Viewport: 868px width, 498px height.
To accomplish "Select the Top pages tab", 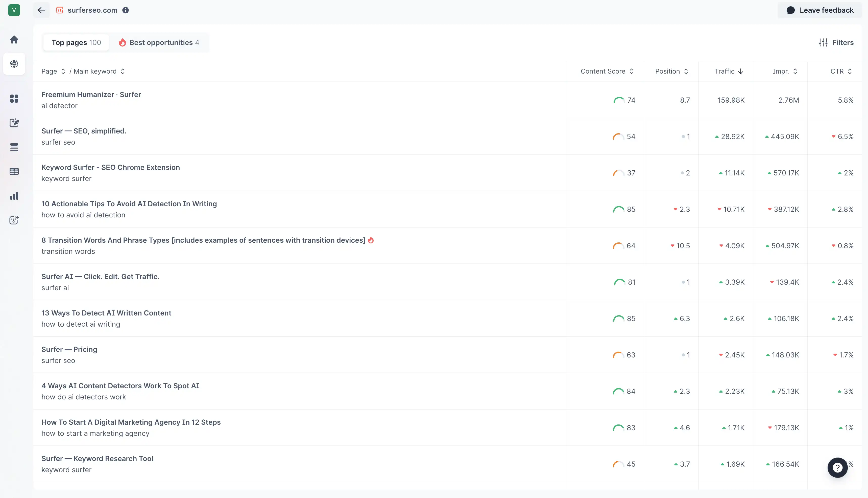I will pyautogui.click(x=76, y=42).
